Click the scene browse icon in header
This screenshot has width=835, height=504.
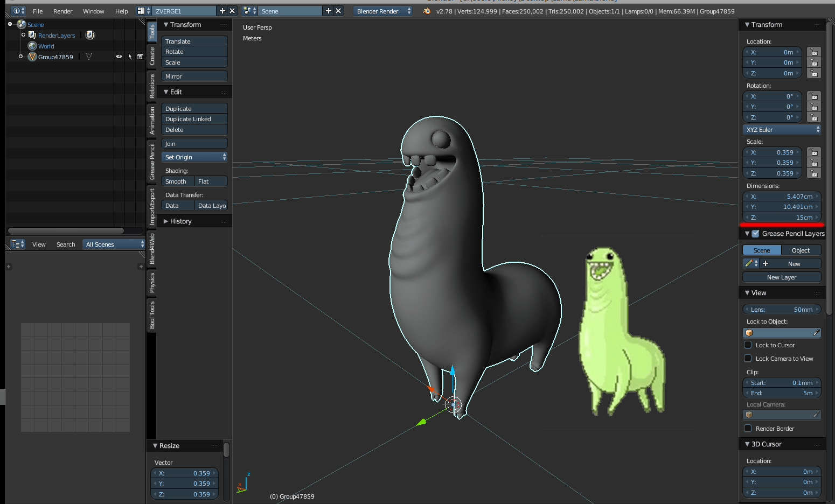coord(249,11)
